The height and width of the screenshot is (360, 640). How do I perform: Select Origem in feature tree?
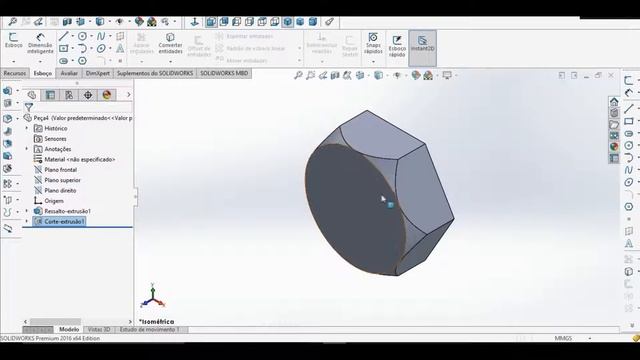coord(53,201)
